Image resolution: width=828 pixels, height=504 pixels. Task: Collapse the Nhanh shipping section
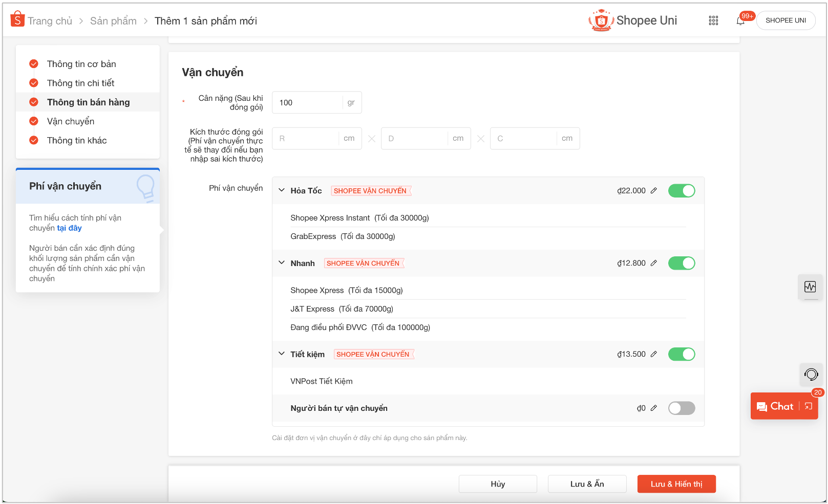(x=281, y=262)
